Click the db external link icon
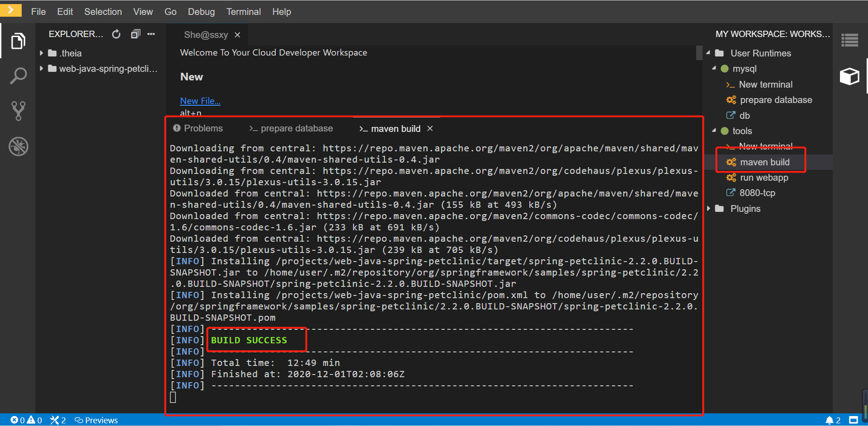 731,115
